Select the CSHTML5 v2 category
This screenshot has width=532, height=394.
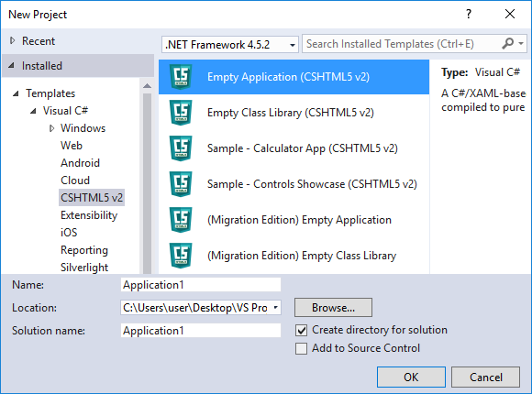[x=92, y=198]
